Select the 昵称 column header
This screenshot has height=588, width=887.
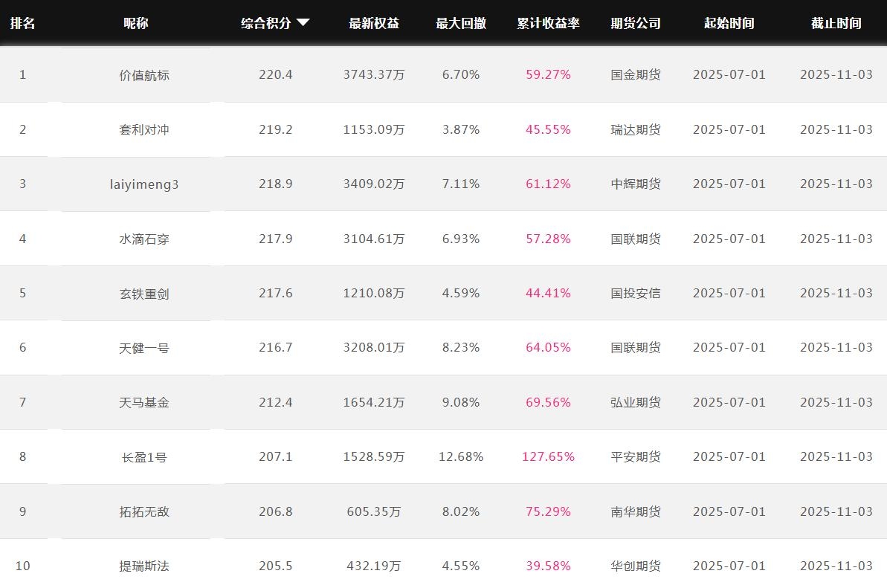[136, 23]
